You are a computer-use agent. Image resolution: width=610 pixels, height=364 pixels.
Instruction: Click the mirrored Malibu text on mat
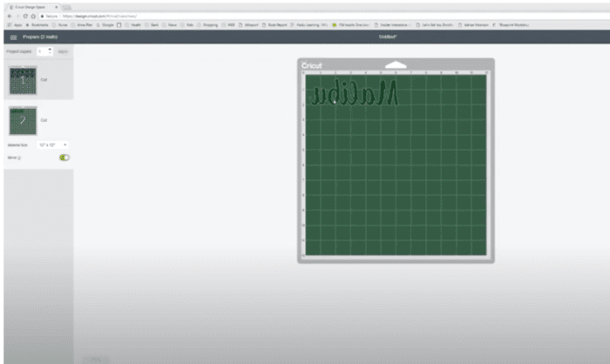354,92
